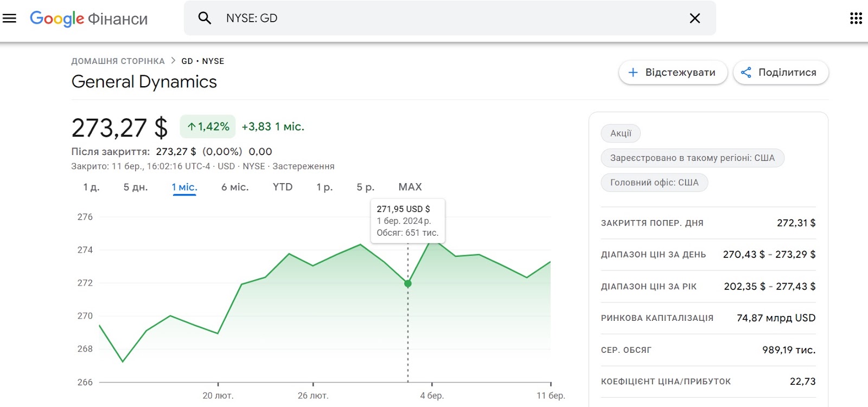Click the 271,95 USD $ tooltip
Screen dimensions: 868x407
coord(407,221)
